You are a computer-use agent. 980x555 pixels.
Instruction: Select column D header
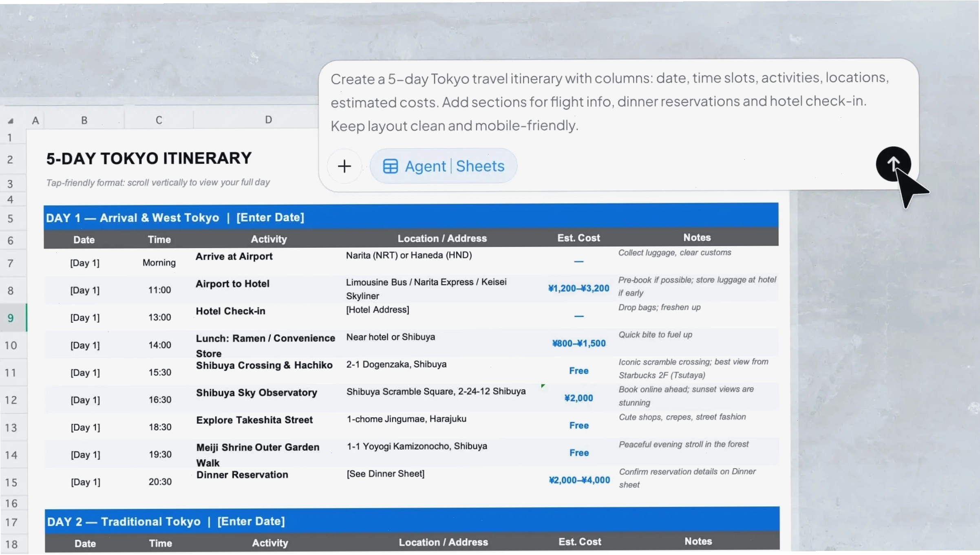click(x=268, y=119)
